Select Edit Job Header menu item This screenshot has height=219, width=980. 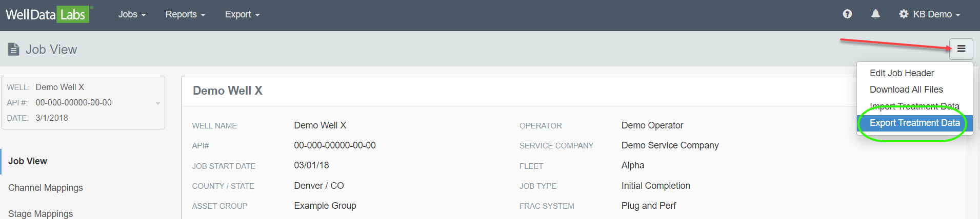(902, 73)
